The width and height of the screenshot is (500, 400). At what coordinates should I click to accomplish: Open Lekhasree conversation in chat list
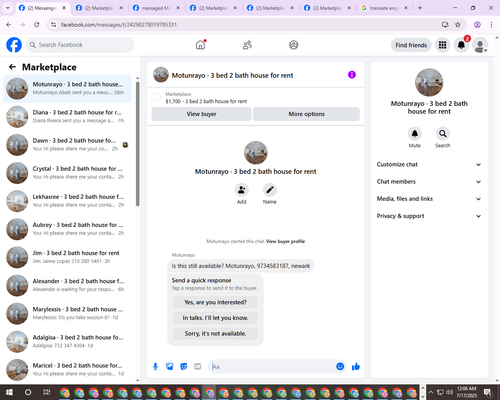tap(67, 201)
